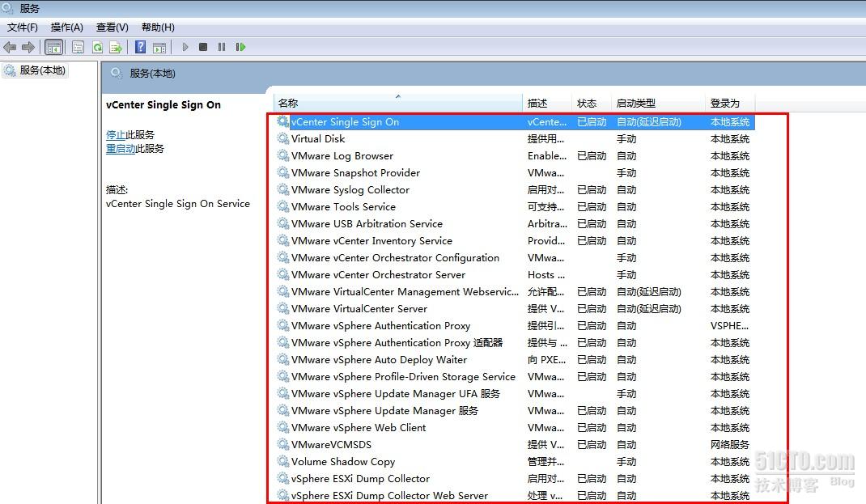This screenshot has height=504, width=866.
Task: Click gear icon beside VMware Log Browser
Action: 282,155
